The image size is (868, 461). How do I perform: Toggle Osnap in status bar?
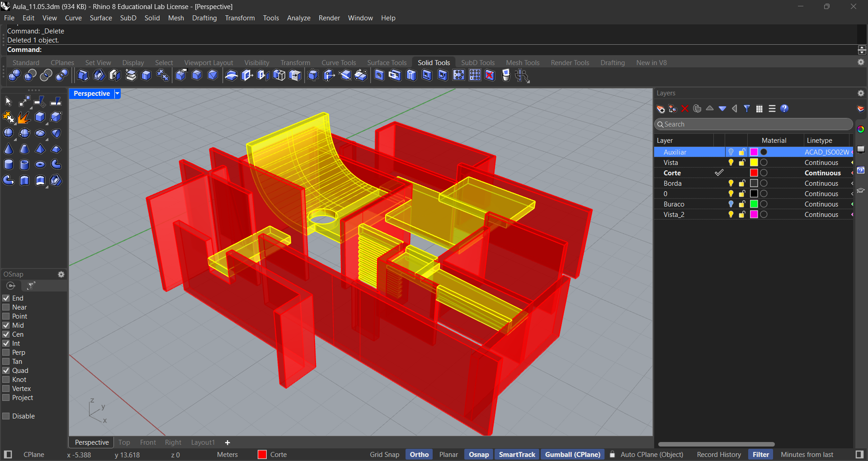coord(479,455)
